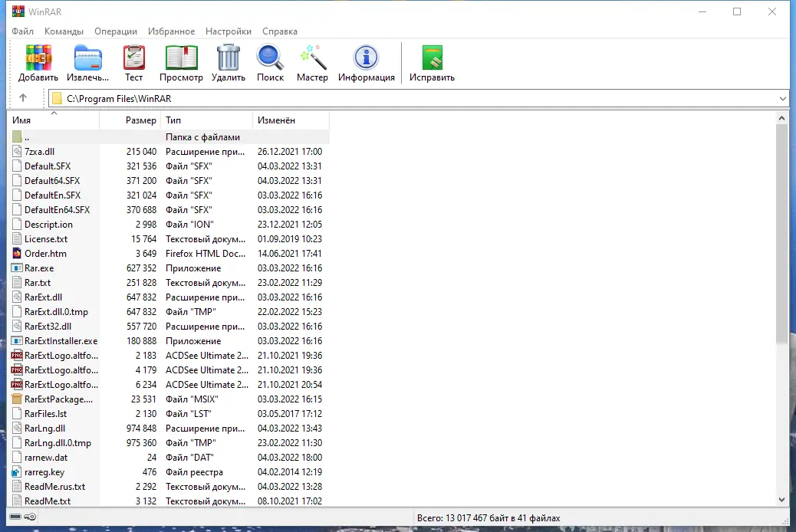Open the Настройки menu
Viewport: 796px width, 532px height.
[x=228, y=31]
